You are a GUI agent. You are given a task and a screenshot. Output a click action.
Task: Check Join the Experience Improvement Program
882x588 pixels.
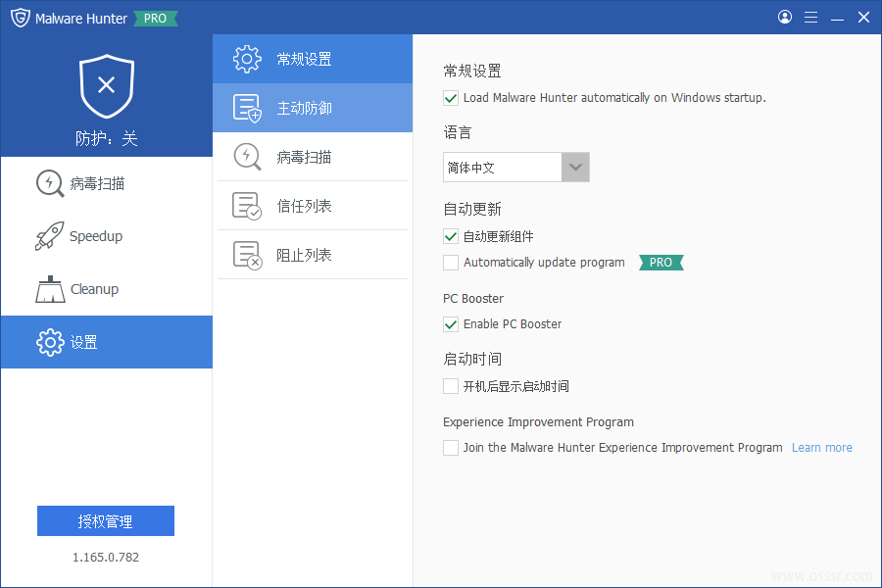[451, 447]
